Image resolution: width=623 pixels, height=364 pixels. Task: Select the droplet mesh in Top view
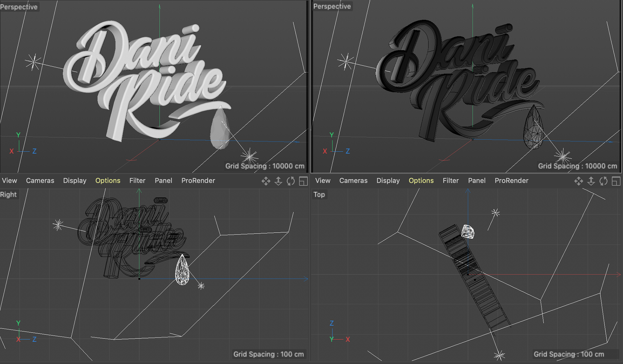click(x=468, y=232)
